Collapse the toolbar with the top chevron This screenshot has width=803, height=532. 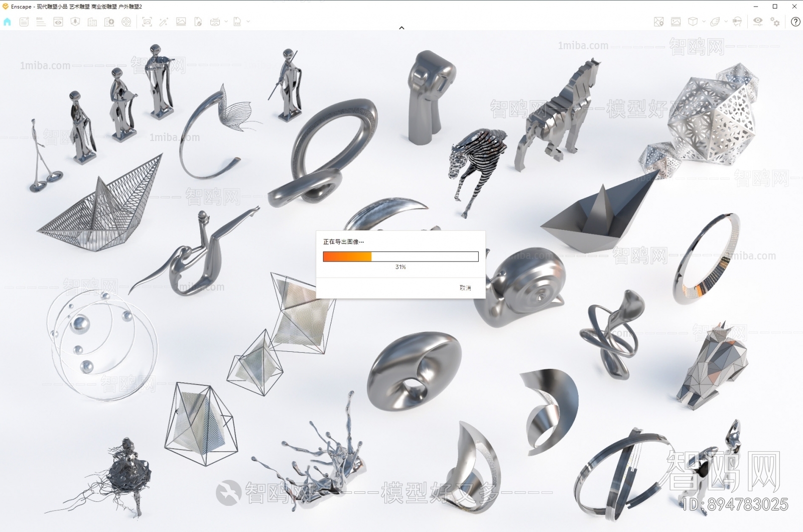tap(401, 28)
